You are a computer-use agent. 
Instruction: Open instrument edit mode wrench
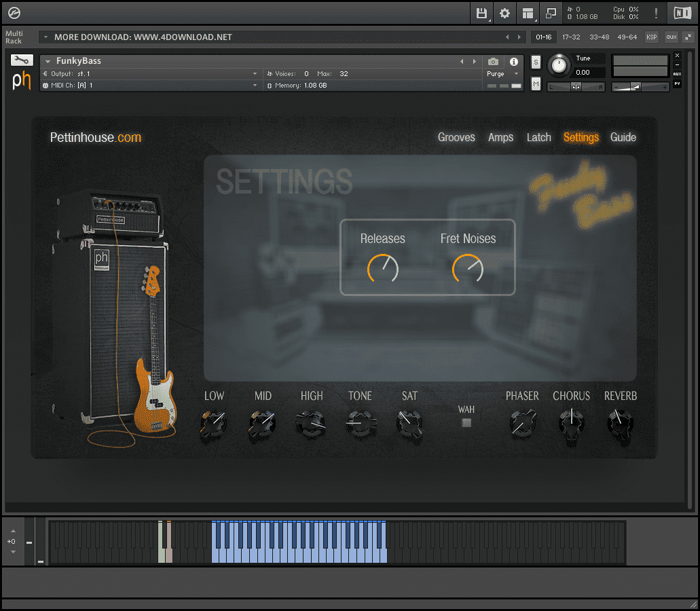22,60
